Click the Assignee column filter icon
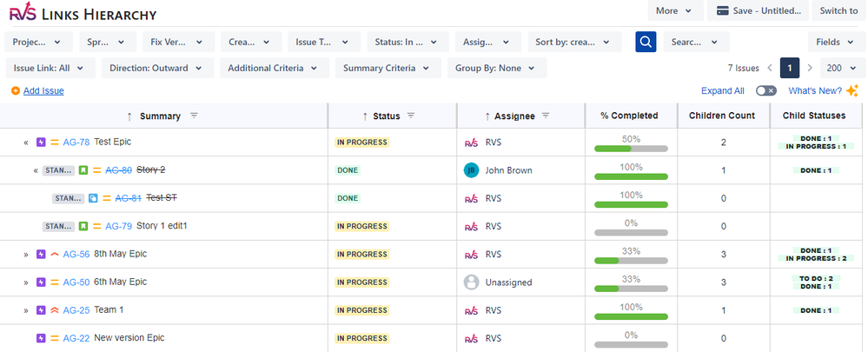The width and height of the screenshot is (868, 352). [x=546, y=116]
